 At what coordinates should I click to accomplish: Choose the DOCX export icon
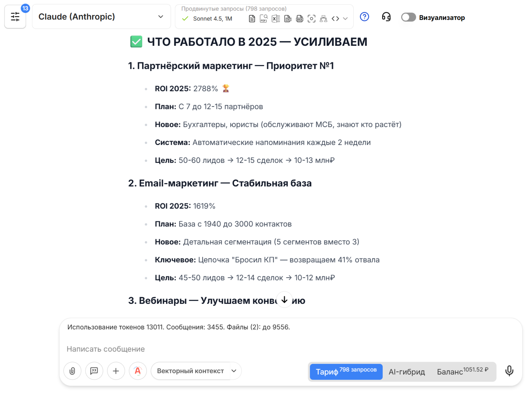click(299, 18)
